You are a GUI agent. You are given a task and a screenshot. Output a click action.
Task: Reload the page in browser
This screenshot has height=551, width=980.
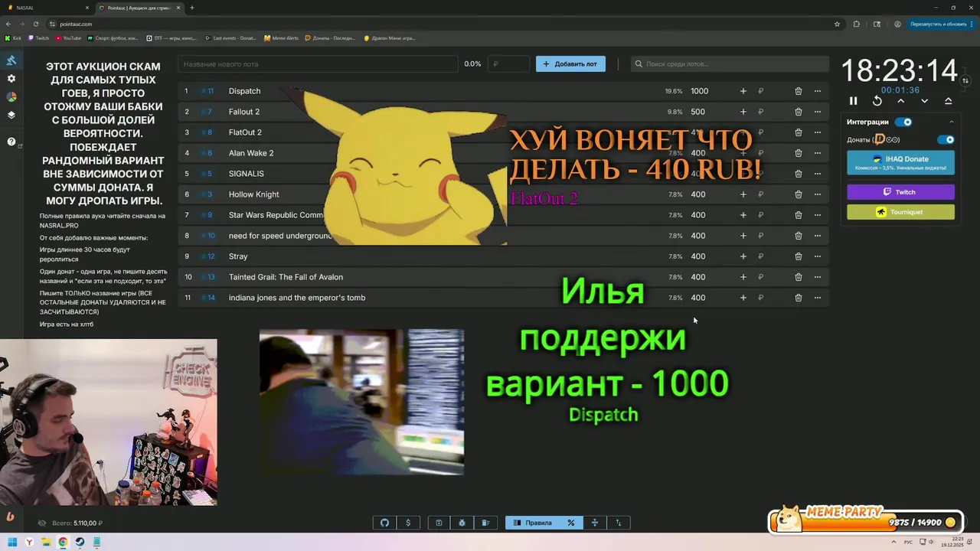tap(34, 24)
